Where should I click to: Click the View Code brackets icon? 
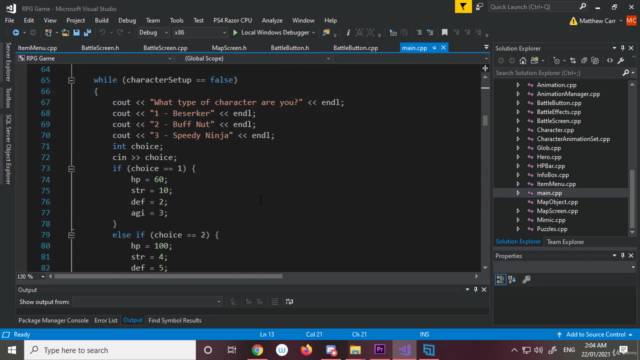[610, 61]
